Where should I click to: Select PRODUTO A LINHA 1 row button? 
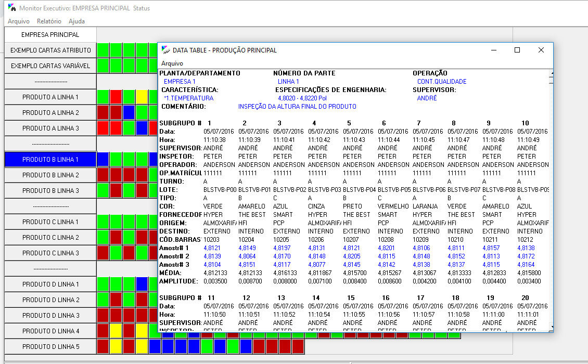coord(50,97)
